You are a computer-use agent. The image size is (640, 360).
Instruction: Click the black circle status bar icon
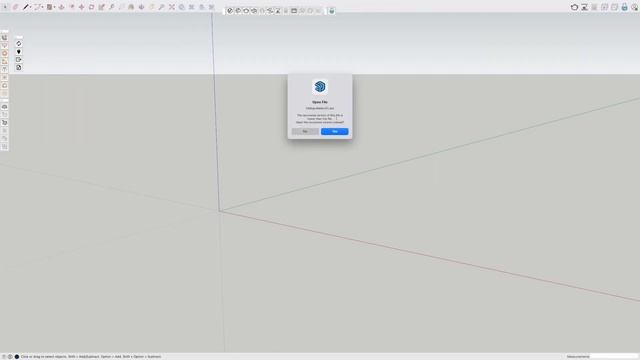pyautogui.click(x=17, y=356)
